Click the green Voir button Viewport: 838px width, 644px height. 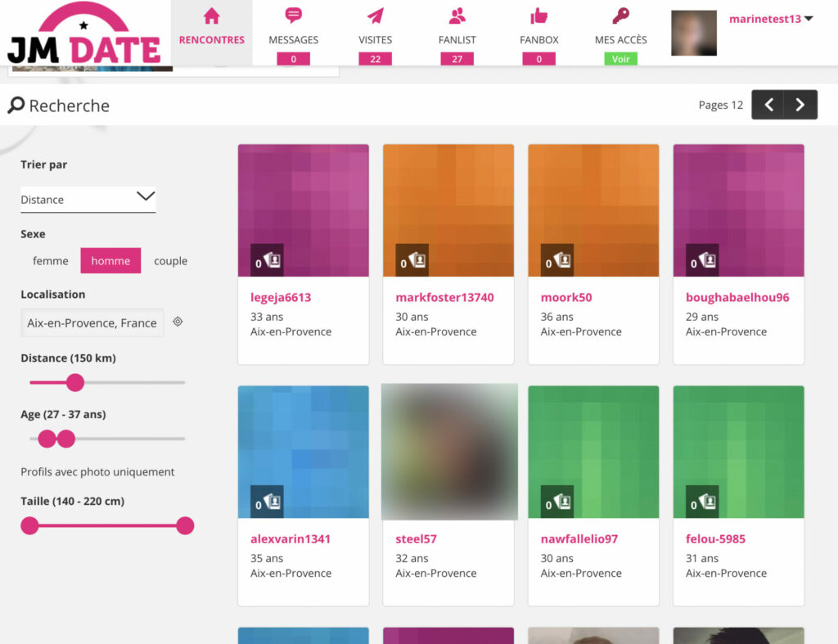point(620,59)
